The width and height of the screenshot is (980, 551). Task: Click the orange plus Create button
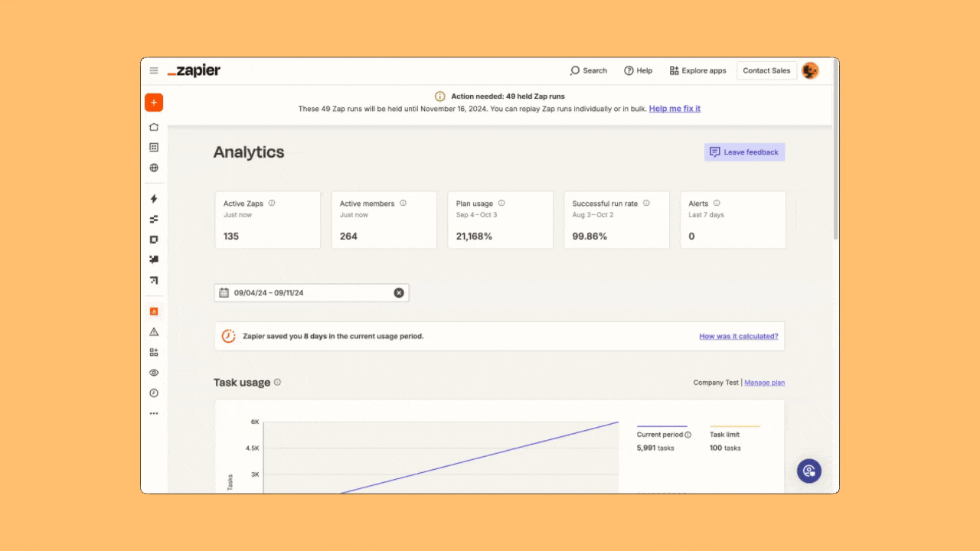[x=154, y=103]
